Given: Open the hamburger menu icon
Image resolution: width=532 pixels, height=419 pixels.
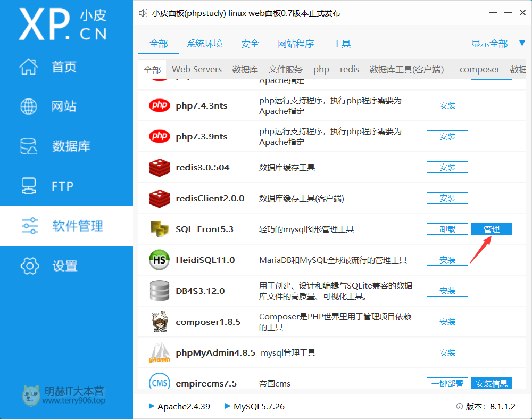Looking at the screenshot, I should click(493, 13).
